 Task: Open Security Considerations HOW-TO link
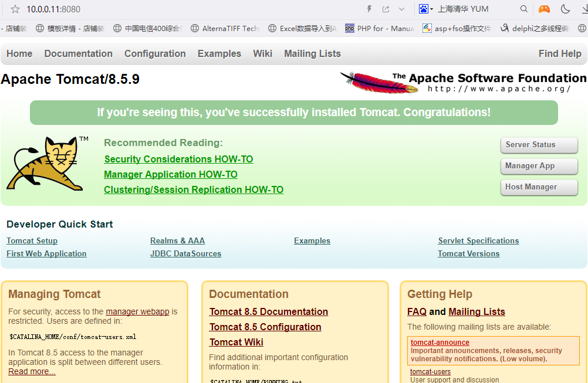click(178, 159)
